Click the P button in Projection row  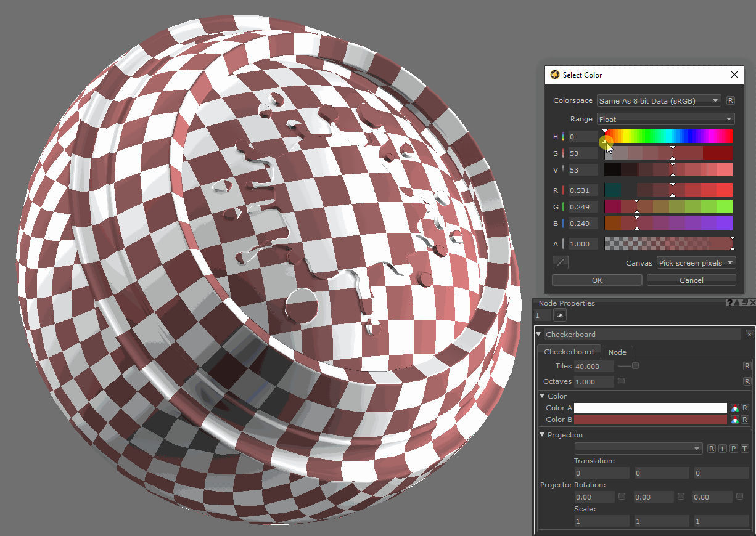(734, 449)
